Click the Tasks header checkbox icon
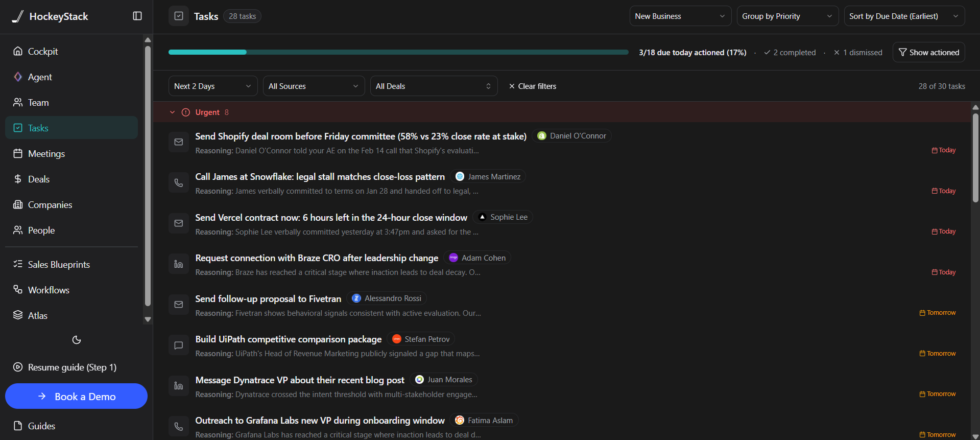The height and width of the screenshot is (440, 980). coord(179,16)
